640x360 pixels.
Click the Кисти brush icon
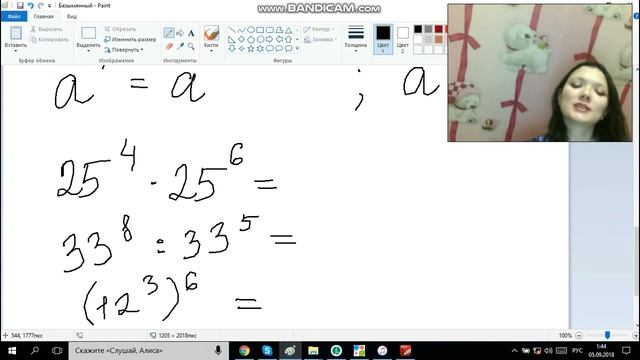click(x=211, y=33)
